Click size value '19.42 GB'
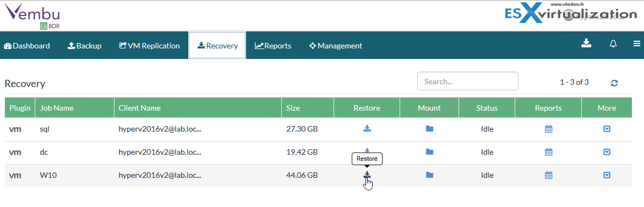Viewport: 644px width, 207px height. tap(302, 152)
